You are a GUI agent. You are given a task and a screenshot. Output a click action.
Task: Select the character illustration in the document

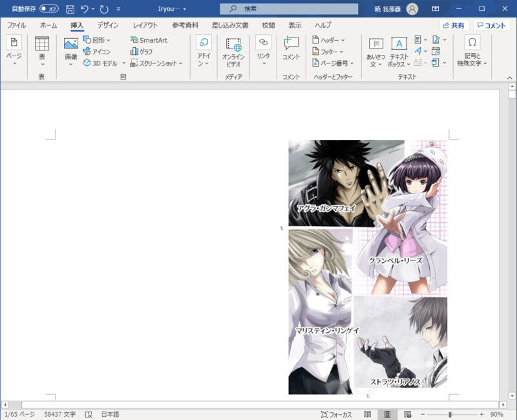[368, 267]
